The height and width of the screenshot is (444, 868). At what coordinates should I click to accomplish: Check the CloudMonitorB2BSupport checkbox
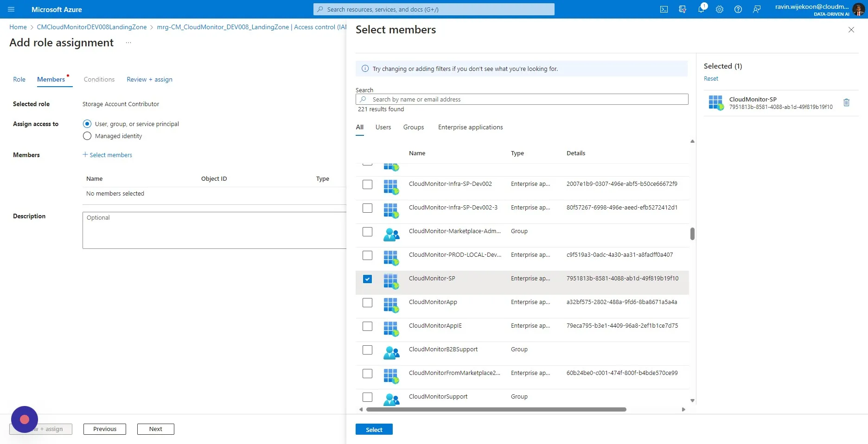coord(367,350)
